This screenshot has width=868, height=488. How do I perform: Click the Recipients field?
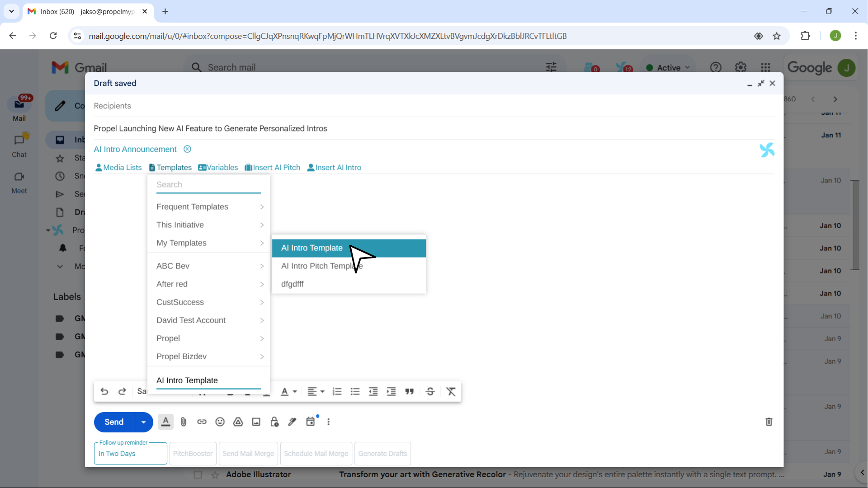[434, 106]
